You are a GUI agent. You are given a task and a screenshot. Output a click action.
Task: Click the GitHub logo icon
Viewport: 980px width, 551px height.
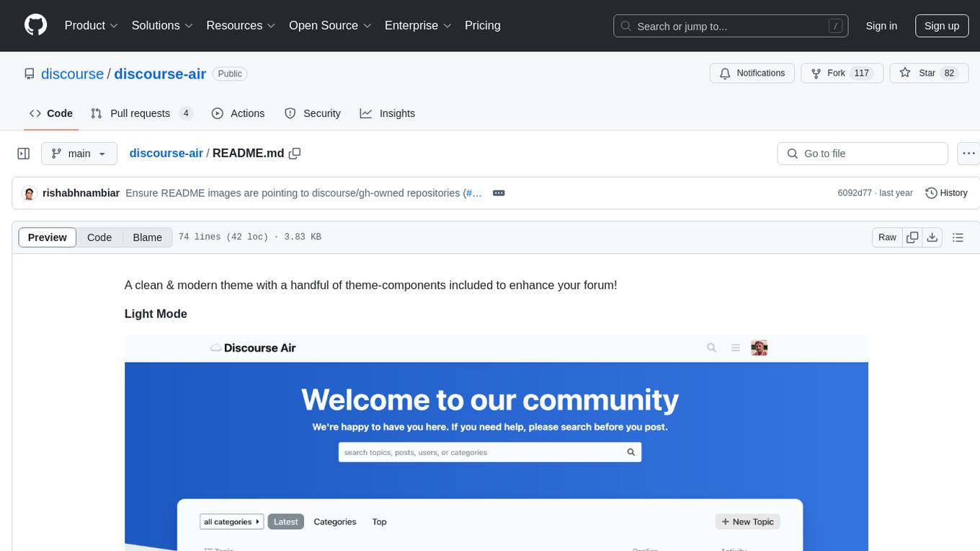(35, 25)
